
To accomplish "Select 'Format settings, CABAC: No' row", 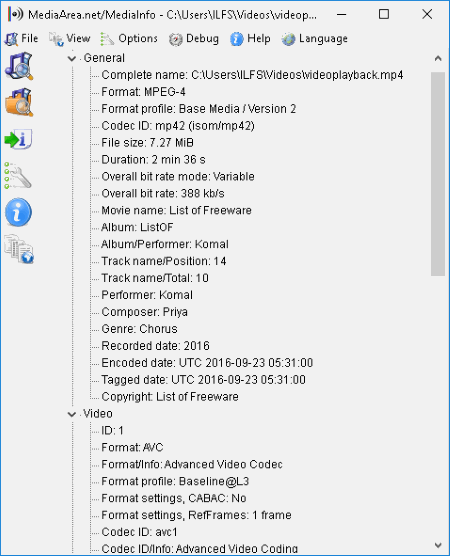I will (x=174, y=498).
